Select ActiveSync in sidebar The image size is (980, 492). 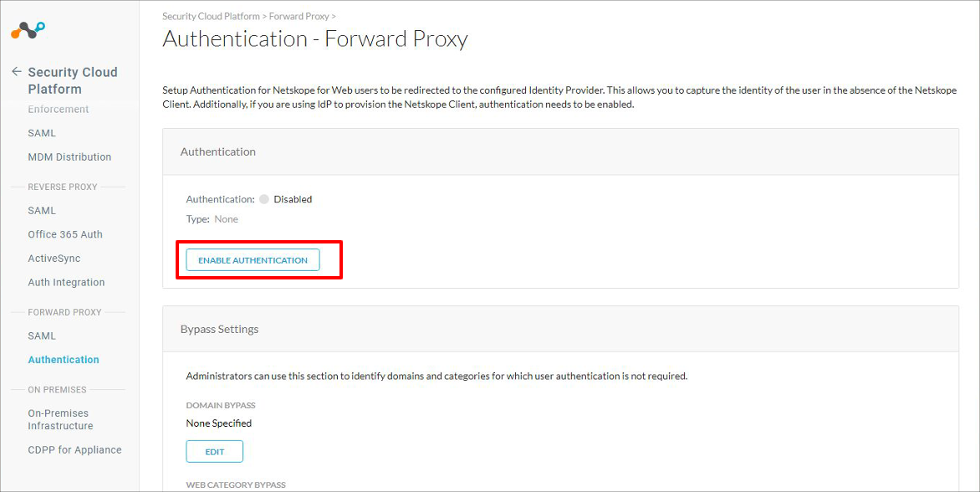(54, 259)
